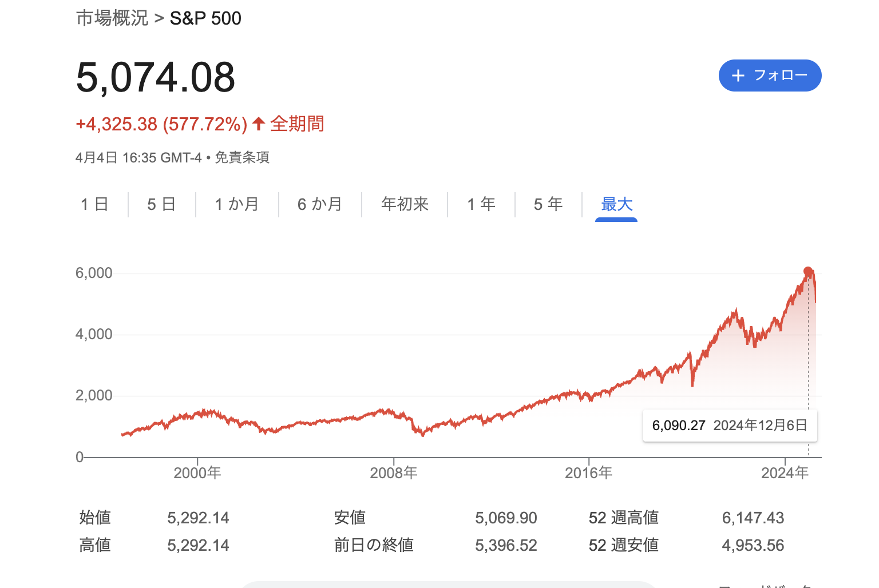Viewport: 879px width, 588px height.
Task: Click the red up-arrow change icon
Action: (x=259, y=124)
